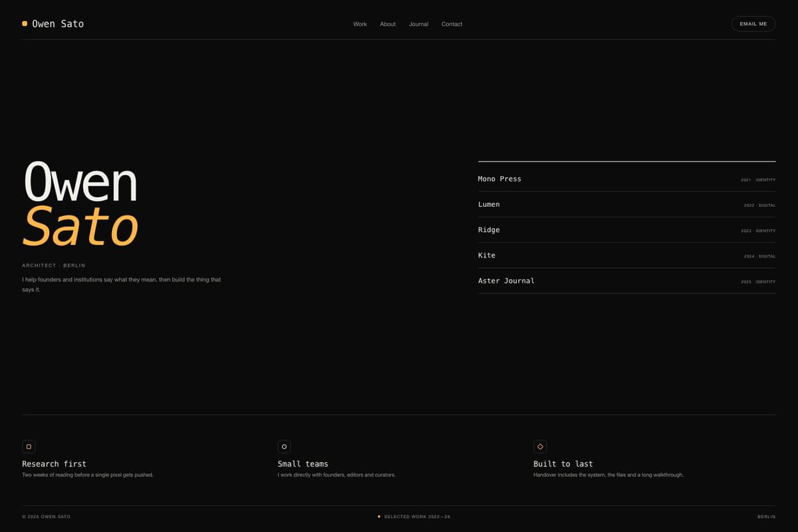Click the '2024 · DIGITAL' label
Image resolution: width=798 pixels, height=532 pixels.
(759, 256)
